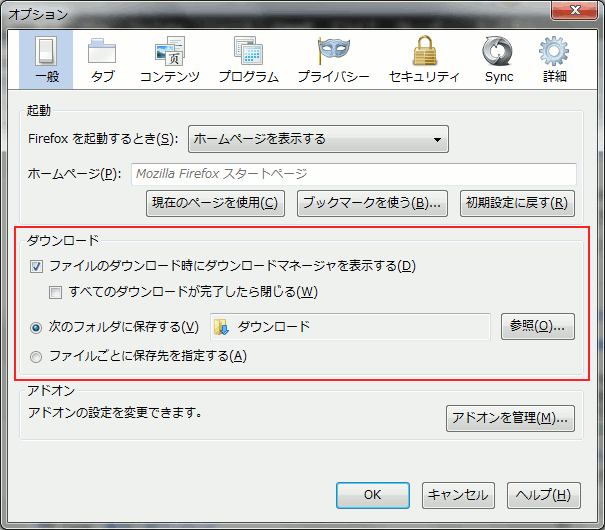The height and width of the screenshot is (530, 605).
Task: Click ブックマークを使う button
Action: tap(372, 203)
